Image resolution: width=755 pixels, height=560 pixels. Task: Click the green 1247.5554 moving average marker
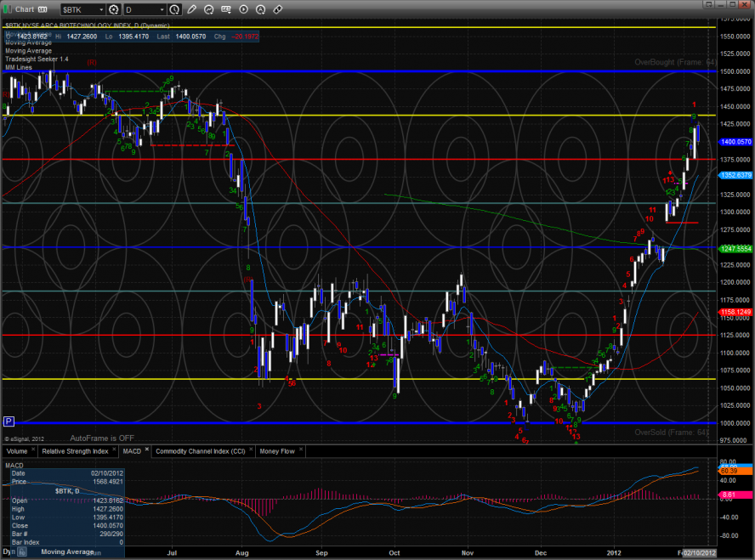coord(735,249)
